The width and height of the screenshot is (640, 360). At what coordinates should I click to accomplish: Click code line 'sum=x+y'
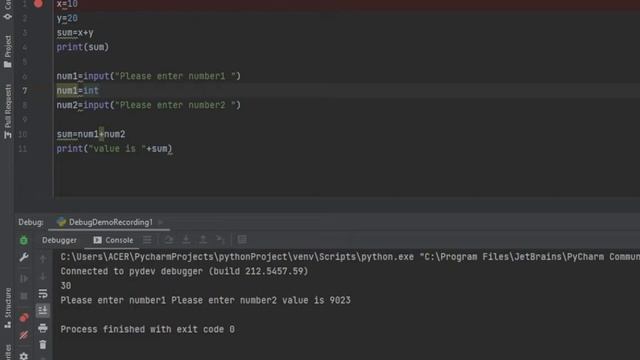[x=75, y=33]
